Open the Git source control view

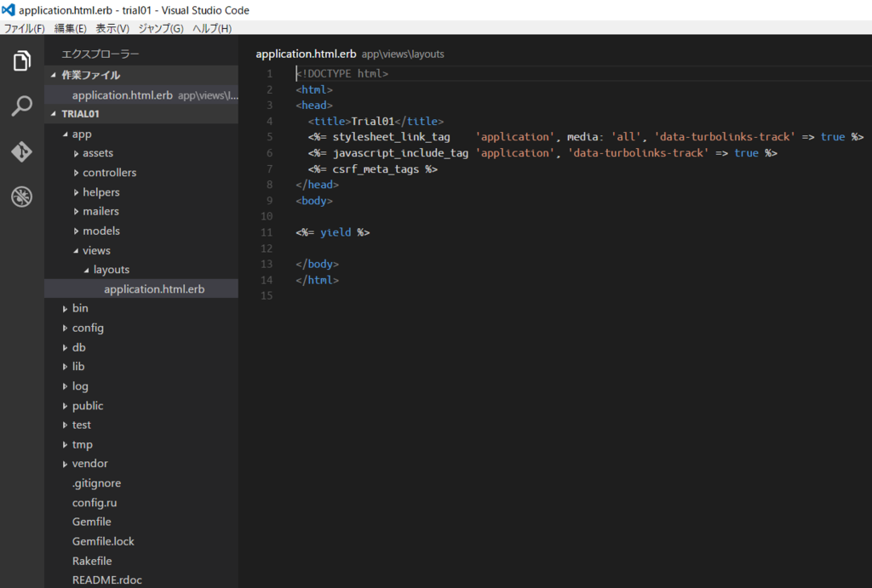click(x=21, y=151)
